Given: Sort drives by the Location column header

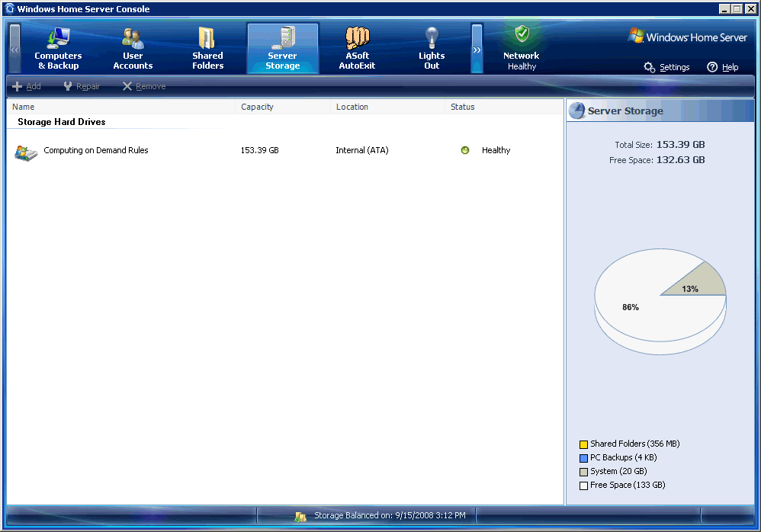Looking at the screenshot, I should pos(388,107).
